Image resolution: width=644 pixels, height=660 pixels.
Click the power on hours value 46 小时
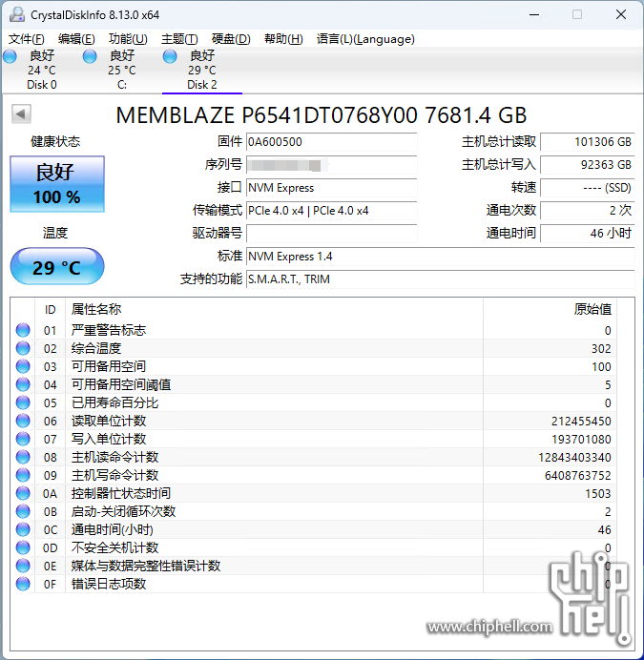click(587, 233)
